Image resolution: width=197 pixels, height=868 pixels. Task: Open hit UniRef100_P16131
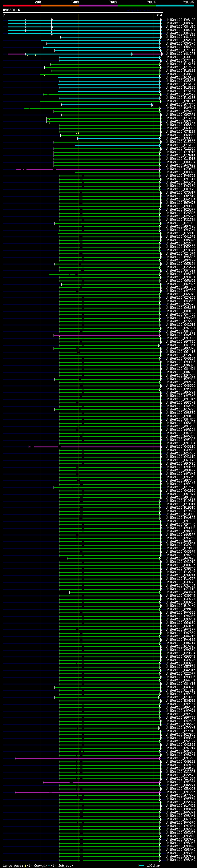click(180, 64)
